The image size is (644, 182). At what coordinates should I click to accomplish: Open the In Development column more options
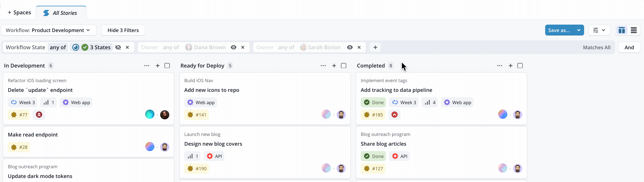(x=147, y=66)
